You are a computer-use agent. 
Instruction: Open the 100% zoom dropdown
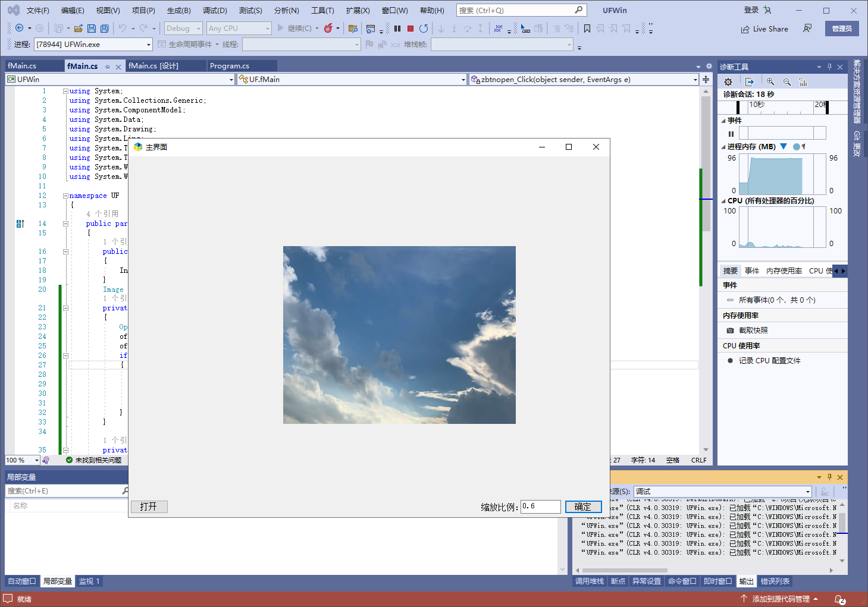pos(22,460)
